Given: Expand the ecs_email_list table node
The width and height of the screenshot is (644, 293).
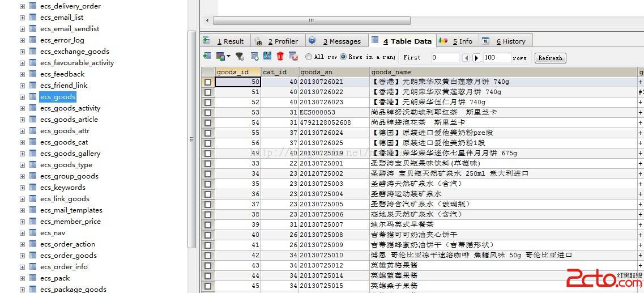Looking at the screenshot, I should tap(22, 18).
